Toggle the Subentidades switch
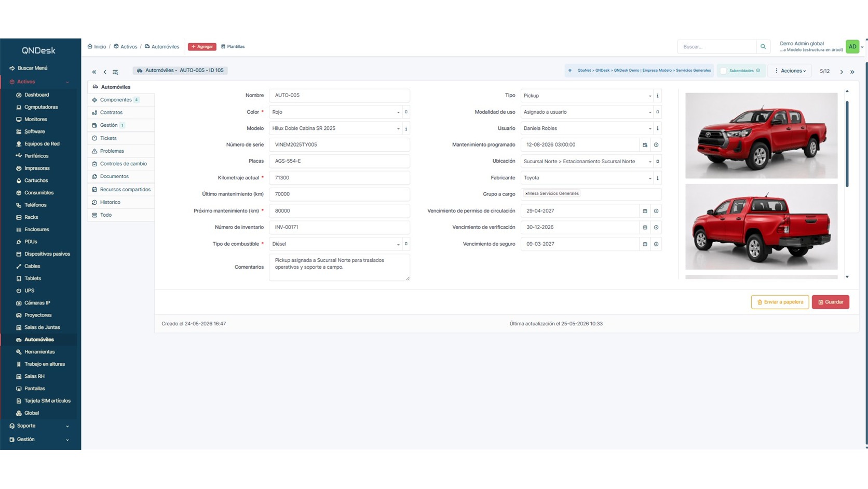Viewport: 868px width, 489px height. point(724,71)
